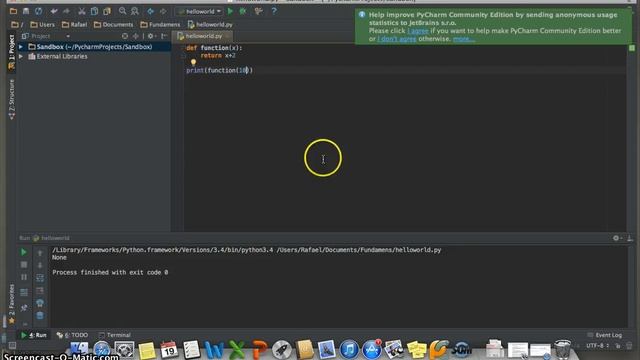Click the Replace toolbar icon
This screenshot has width=640, height=360.
[135, 11]
